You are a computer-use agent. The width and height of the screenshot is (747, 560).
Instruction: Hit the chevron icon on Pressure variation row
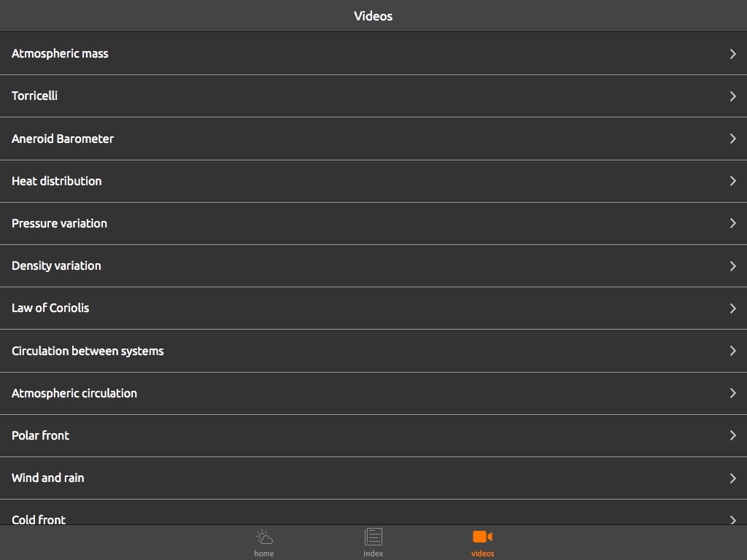[732, 223]
